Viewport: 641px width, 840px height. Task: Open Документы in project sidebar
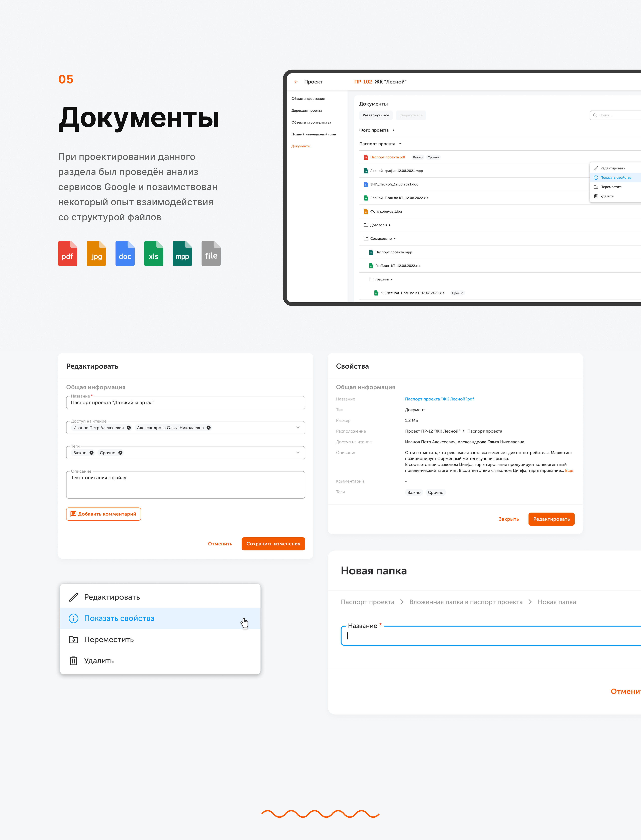coord(301,146)
